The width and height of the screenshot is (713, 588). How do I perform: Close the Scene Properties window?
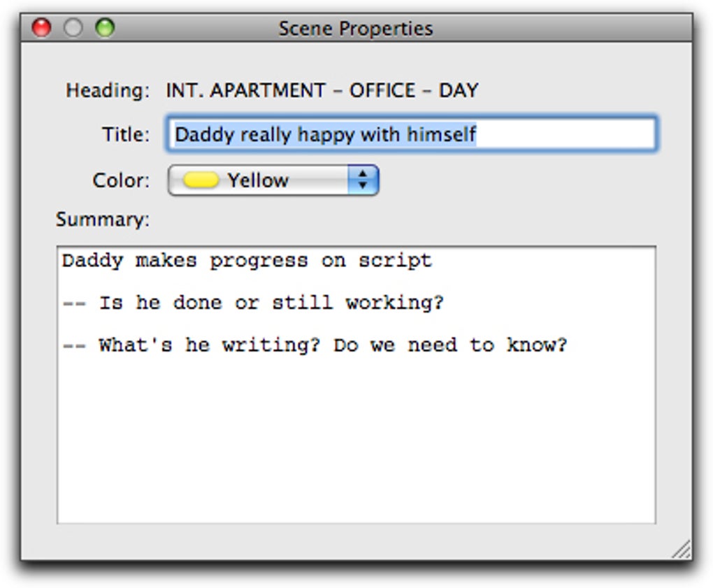tap(42, 29)
